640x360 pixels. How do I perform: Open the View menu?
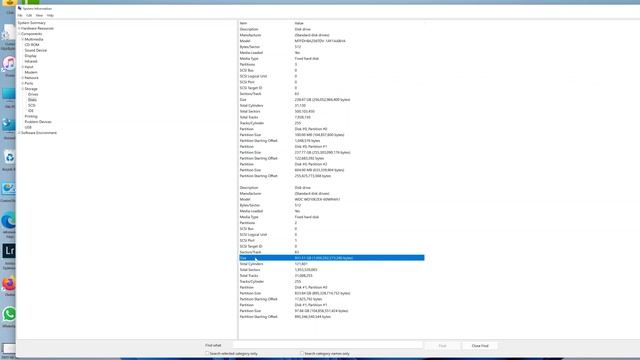[39, 16]
